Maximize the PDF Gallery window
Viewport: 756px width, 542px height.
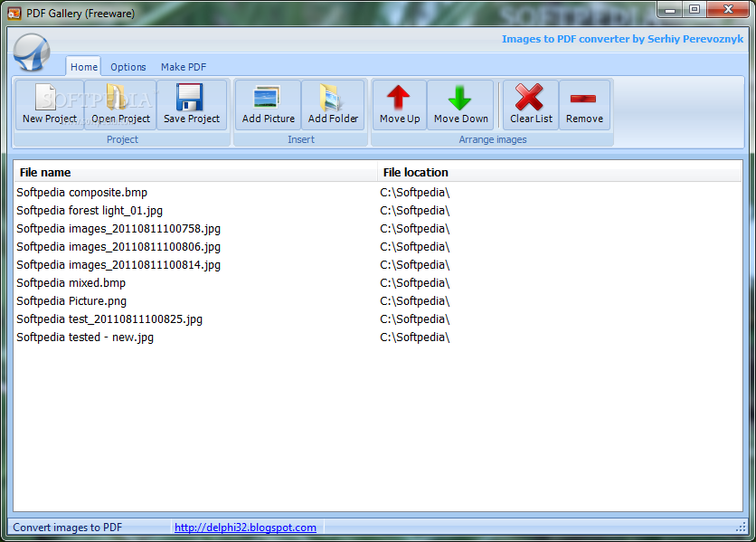click(x=695, y=9)
